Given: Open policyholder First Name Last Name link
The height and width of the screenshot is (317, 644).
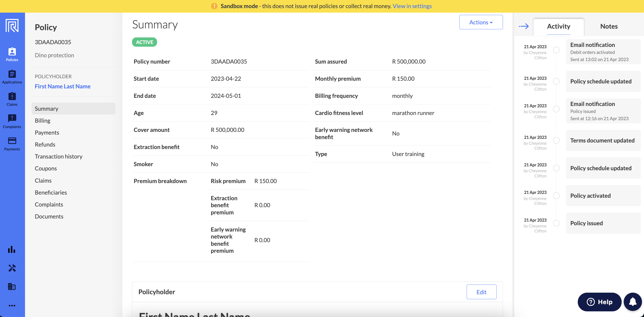Looking at the screenshot, I should point(62,86).
